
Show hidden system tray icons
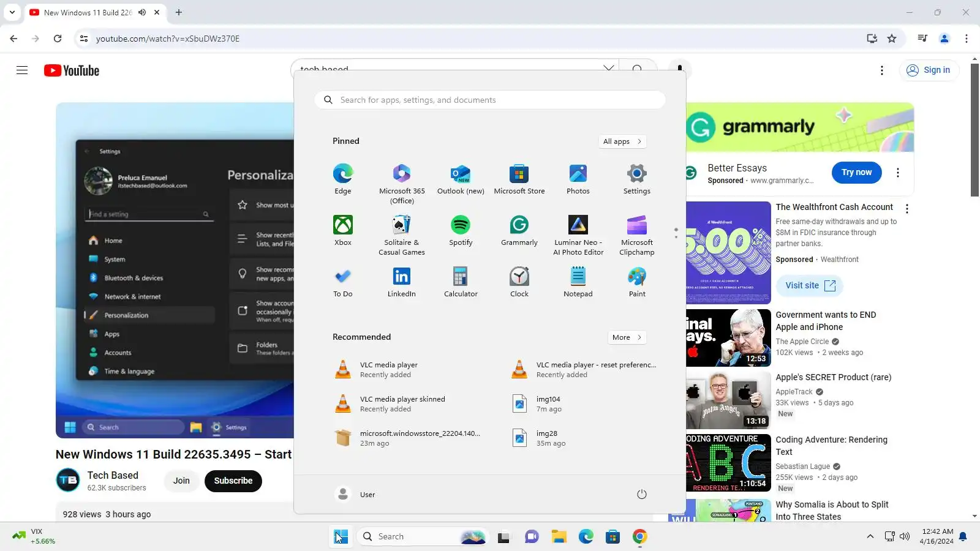[870, 537]
